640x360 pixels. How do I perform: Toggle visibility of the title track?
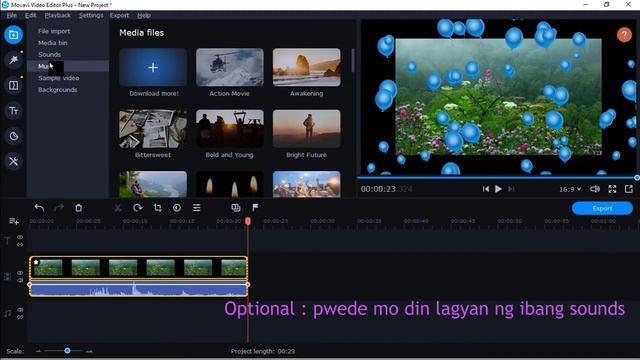pos(20,237)
